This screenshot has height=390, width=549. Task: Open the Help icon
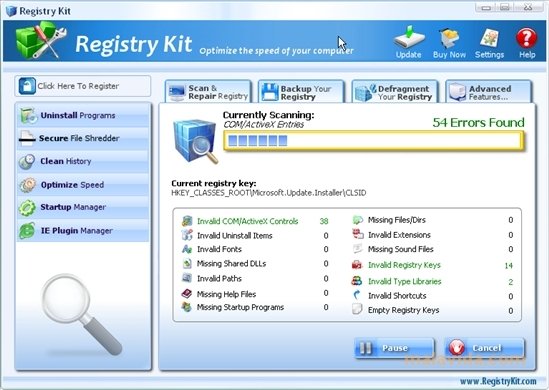pos(527,42)
